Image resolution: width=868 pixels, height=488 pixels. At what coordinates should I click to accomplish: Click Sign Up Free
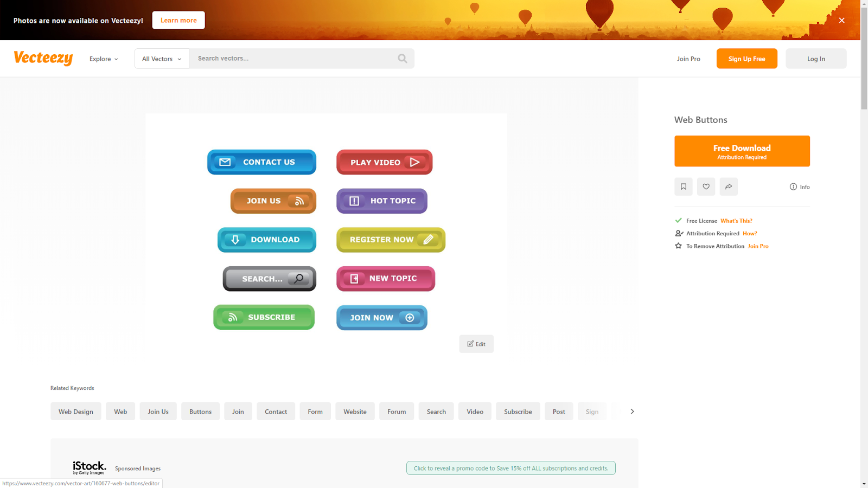point(746,58)
